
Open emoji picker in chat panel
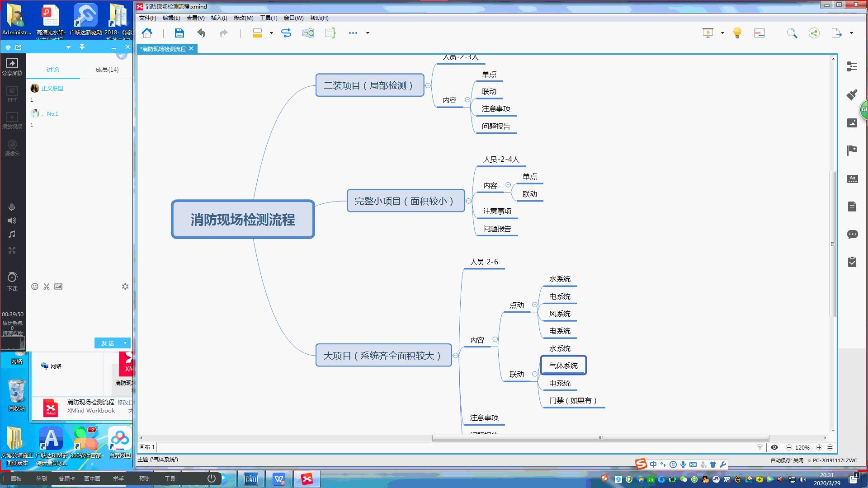[x=35, y=286]
